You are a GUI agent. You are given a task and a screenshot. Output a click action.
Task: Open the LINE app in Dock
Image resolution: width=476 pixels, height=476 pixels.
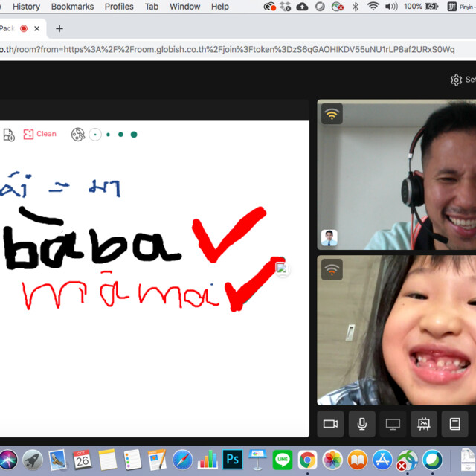pos(283,460)
